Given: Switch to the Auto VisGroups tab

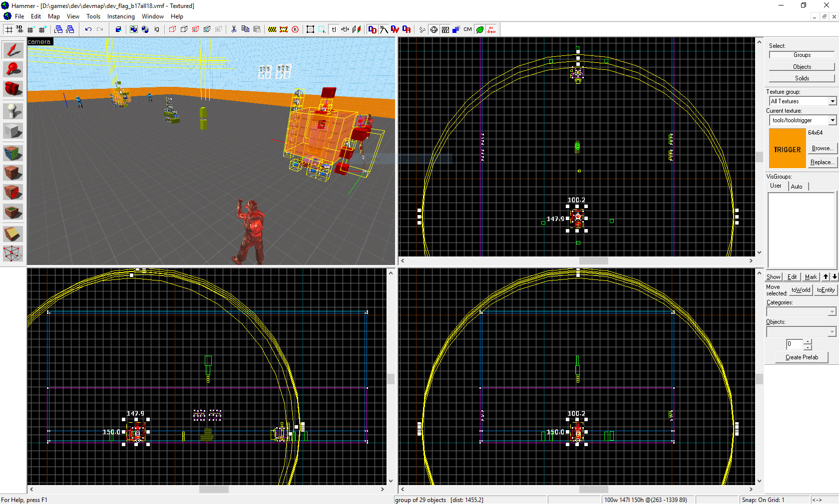Looking at the screenshot, I should point(797,187).
